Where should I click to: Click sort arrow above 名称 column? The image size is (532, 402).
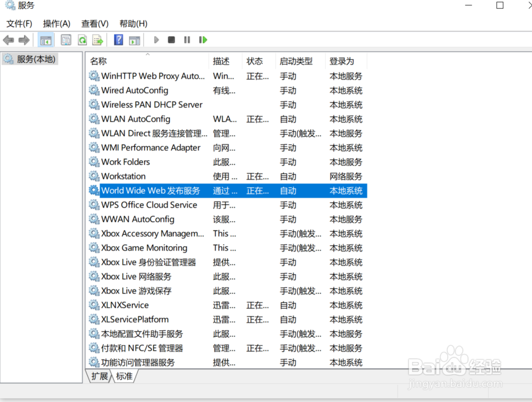click(147, 54)
